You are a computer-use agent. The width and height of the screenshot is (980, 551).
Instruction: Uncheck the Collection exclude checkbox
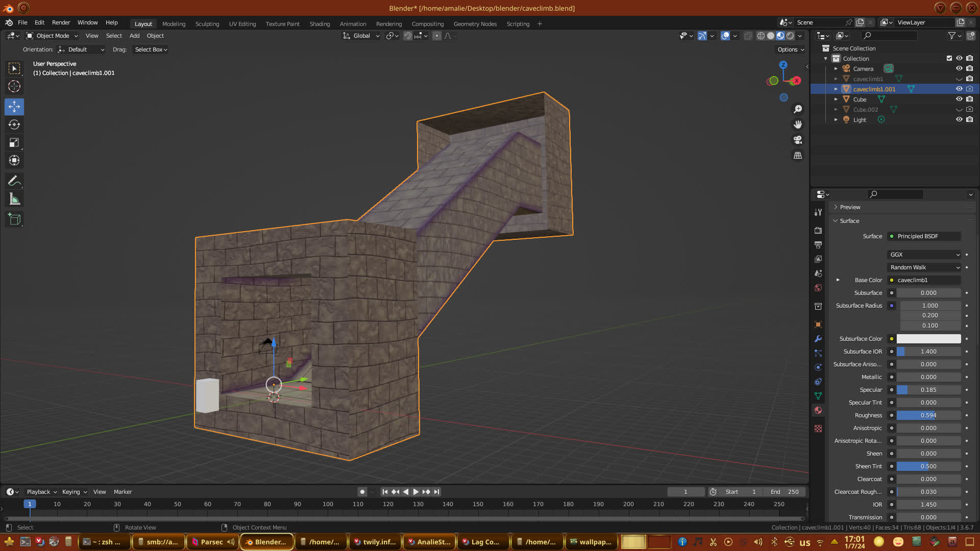click(x=949, y=59)
